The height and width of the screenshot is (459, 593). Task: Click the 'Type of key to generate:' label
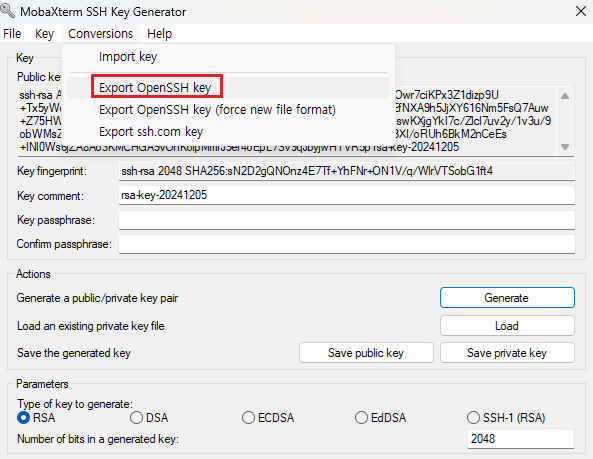(75, 404)
